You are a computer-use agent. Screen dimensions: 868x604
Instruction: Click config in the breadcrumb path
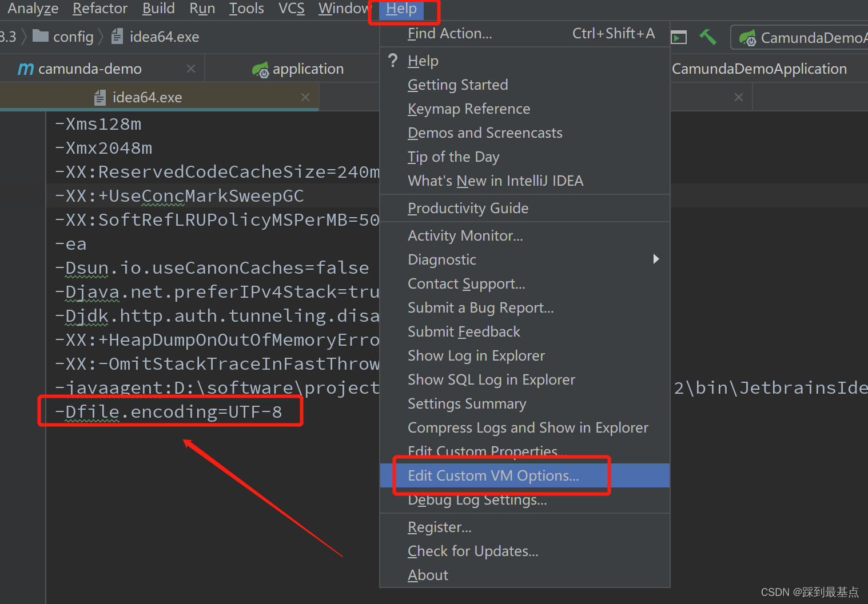coord(73,37)
